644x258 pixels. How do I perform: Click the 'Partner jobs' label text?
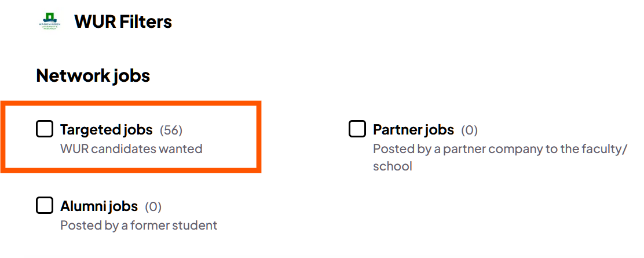click(414, 129)
